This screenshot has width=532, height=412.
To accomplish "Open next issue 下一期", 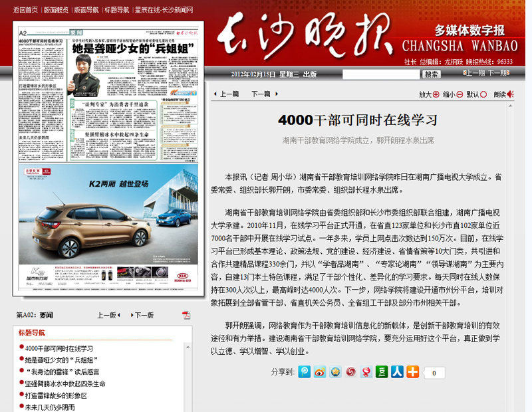I will pyautogui.click(x=499, y=73).
